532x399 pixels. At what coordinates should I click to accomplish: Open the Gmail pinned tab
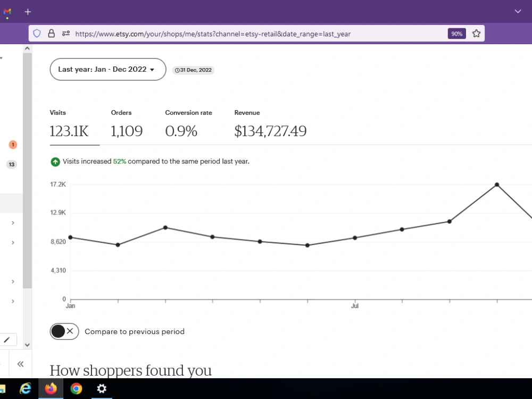[7, 12]
